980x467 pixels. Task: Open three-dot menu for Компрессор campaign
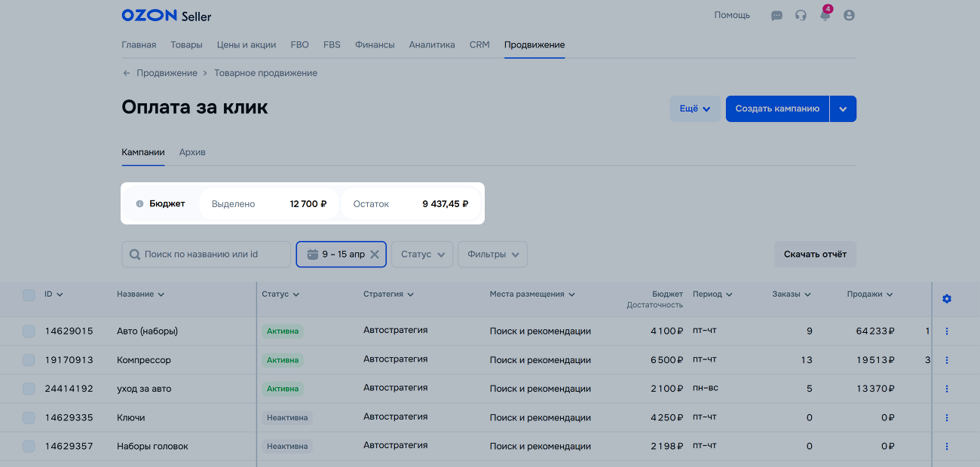(x=947, y=360)
